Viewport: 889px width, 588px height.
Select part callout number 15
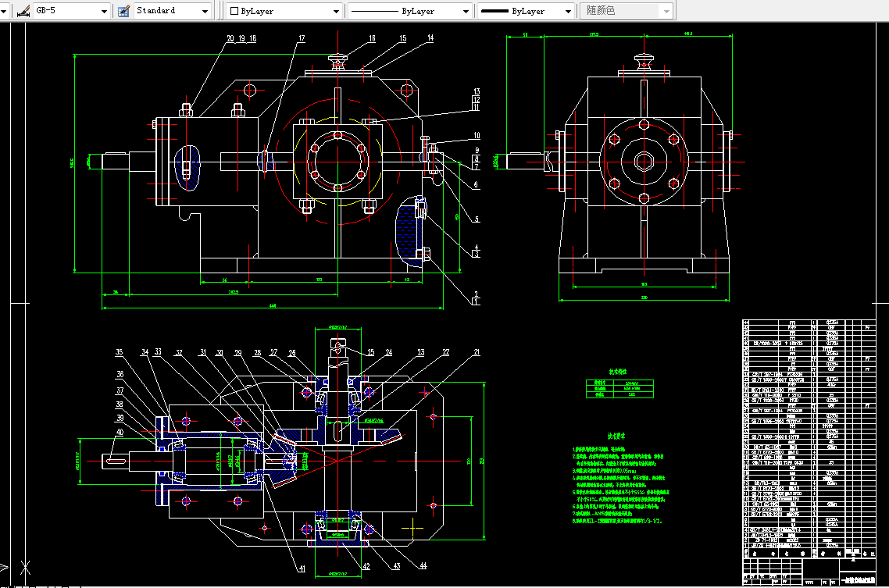[402, 38]
